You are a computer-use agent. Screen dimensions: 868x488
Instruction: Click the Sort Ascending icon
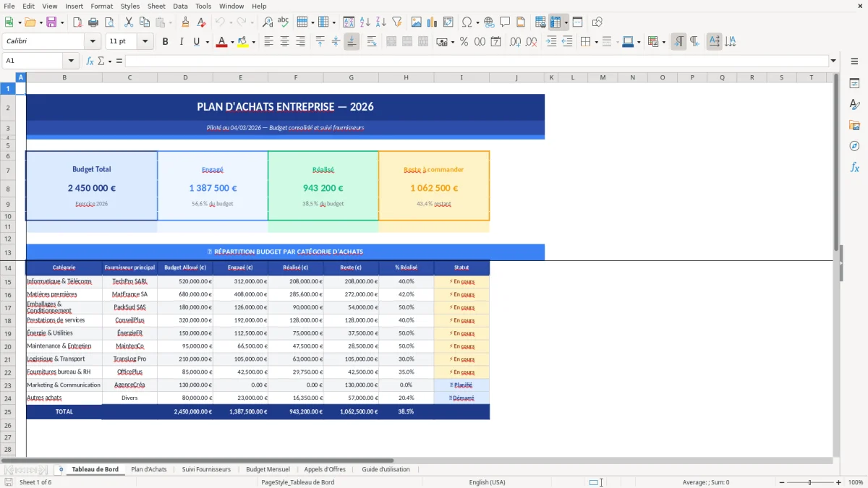(365, 22)
